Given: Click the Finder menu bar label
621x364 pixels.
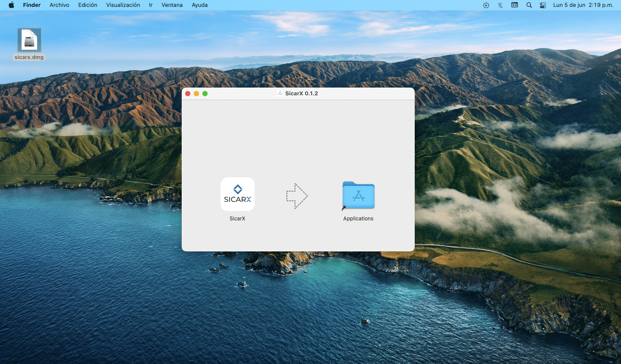Looking at the screenshot, I should point(32,5).
